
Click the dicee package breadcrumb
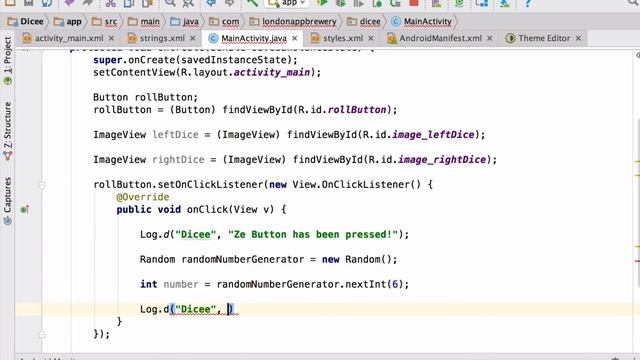pyautogui.click(x=364, y=22)
